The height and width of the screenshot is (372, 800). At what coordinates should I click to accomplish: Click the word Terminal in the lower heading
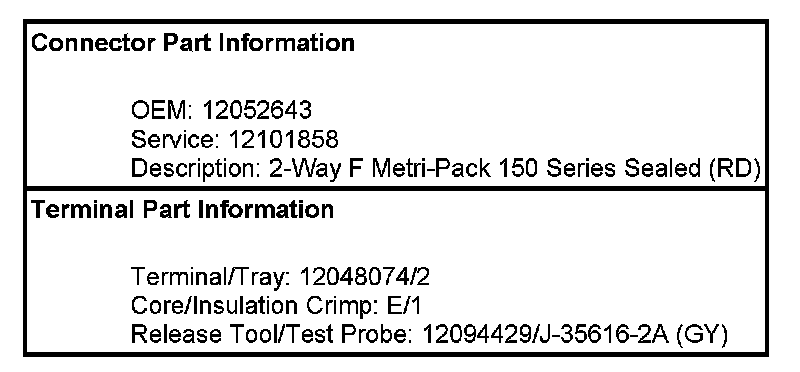coord(83,210)
